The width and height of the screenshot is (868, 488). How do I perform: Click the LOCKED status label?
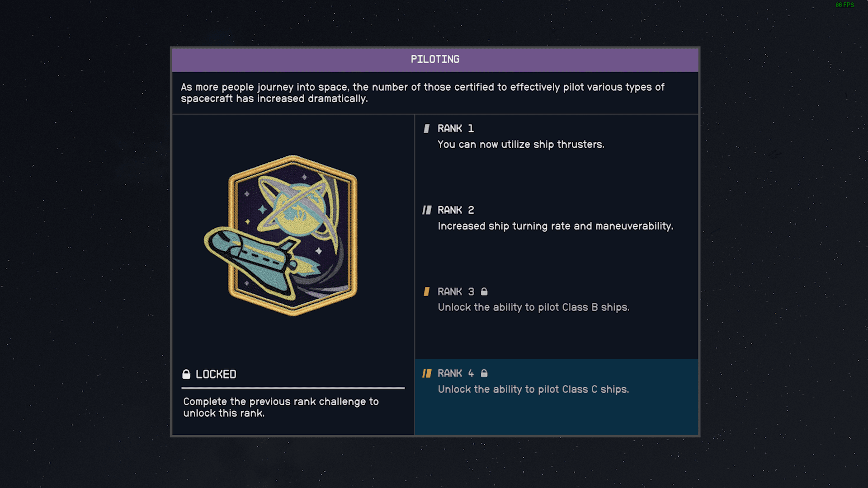(216, 374)
